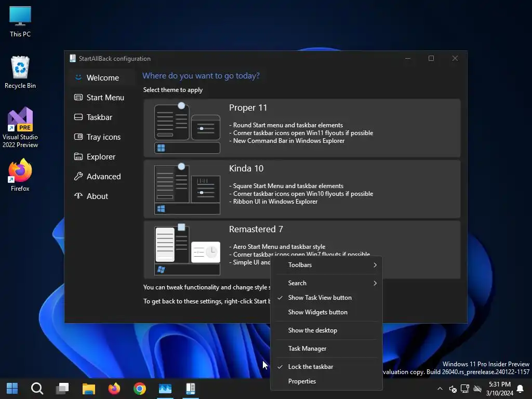This screenshot has width=532, height=399.
Task: Click the Proper 11 preview thumbnail
Action: (x=187, y=128)
